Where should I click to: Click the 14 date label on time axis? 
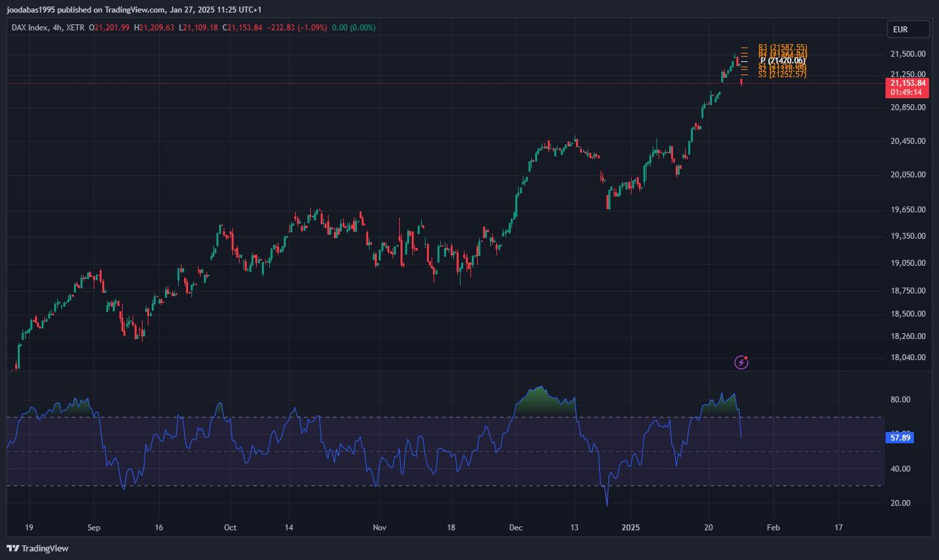tap(288, 528)
